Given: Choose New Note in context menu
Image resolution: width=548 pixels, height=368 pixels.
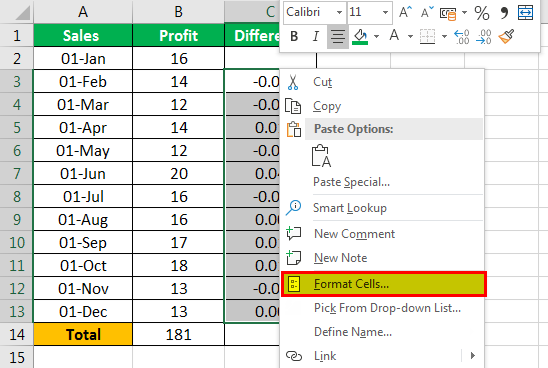Looking at the screenshot, I should [x=382, y=258].
